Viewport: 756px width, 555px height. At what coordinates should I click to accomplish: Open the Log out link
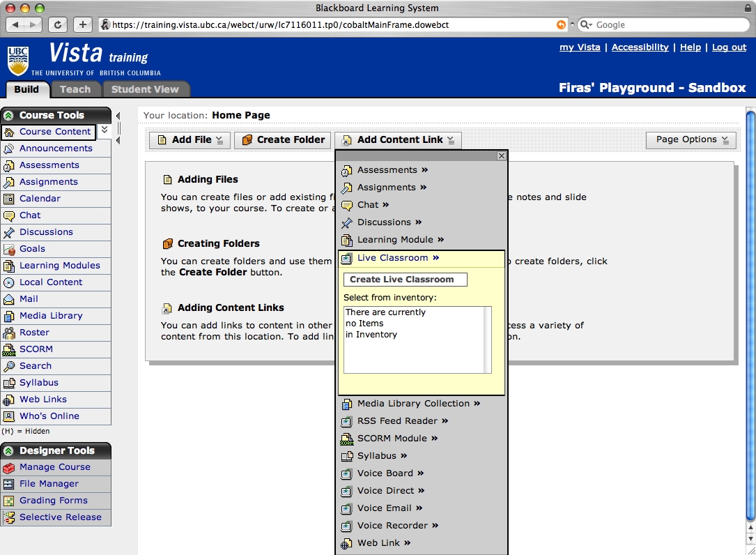(x=729, y=47)
